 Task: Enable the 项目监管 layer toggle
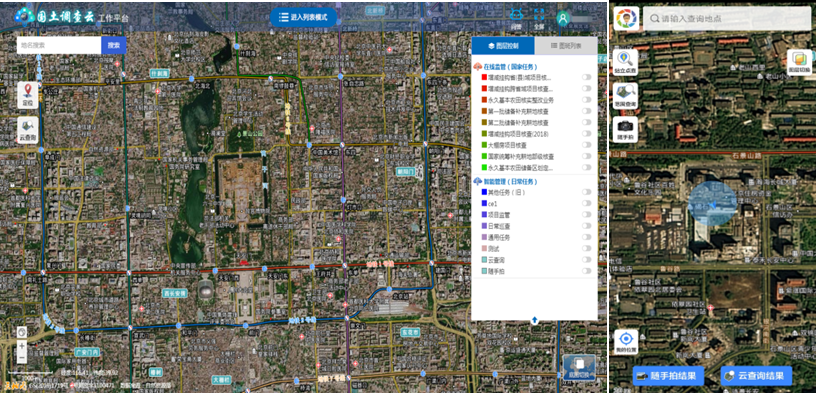click(586, 214)
